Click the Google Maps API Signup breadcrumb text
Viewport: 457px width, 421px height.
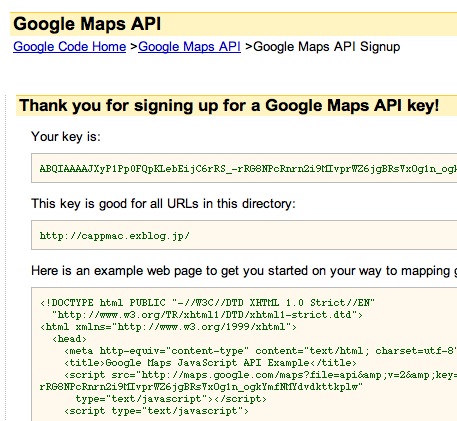(x=327, y=47)
